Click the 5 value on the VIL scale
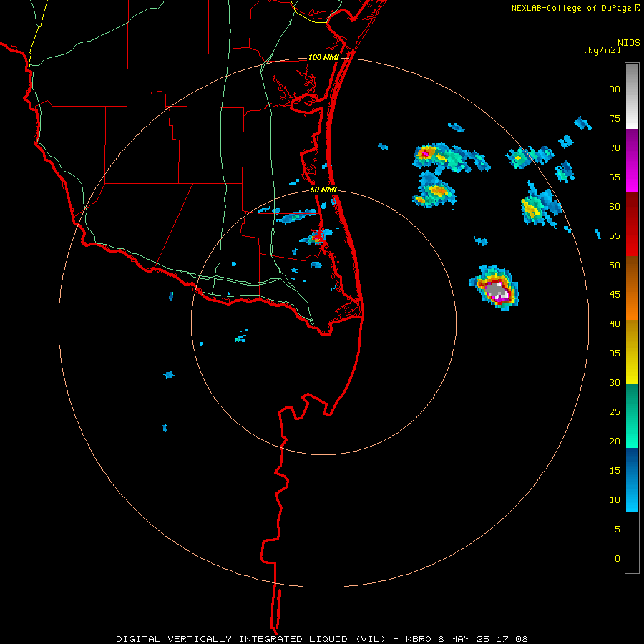644x644 pixels. pyautogui.click(x=618, y=529)
